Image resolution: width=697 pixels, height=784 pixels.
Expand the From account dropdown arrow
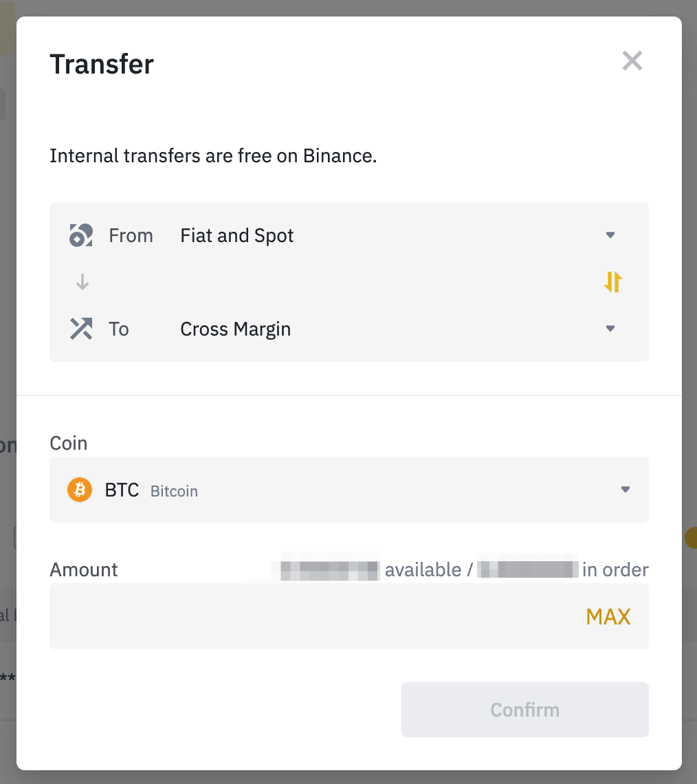[x=610, y=235]
